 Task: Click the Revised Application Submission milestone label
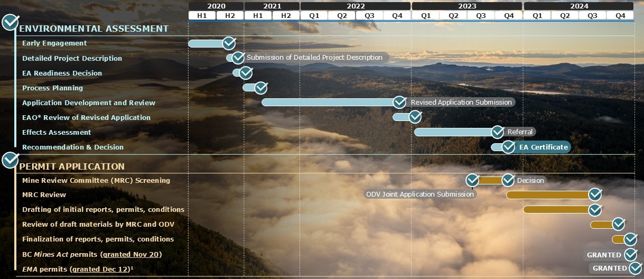click(461, 102)
